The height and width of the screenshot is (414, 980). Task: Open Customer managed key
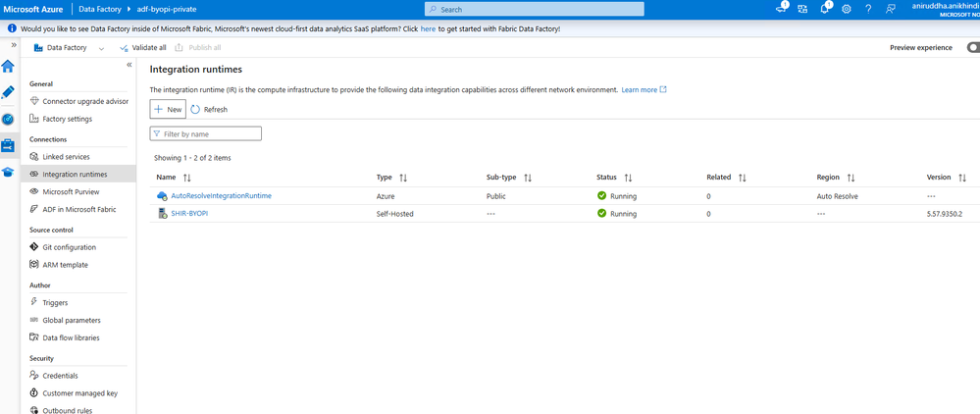[74, 392]
